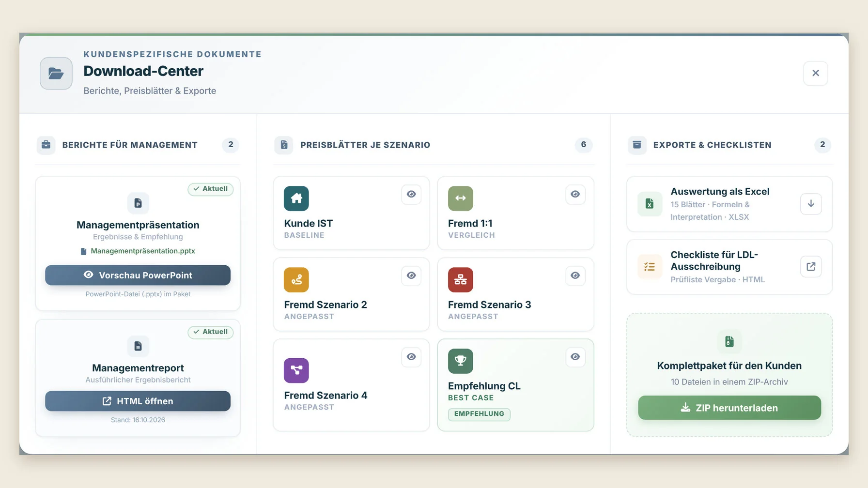Click the Komplettpaket für den Kunden heading

click(729, 366)
